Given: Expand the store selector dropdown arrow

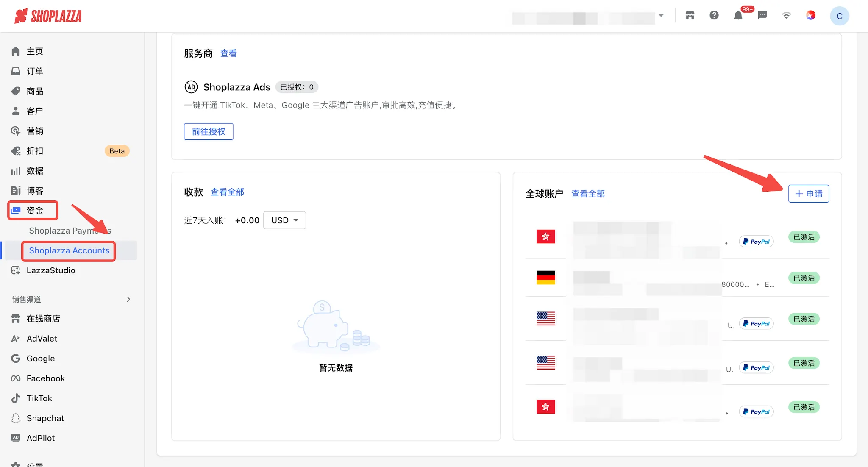Looking at the screenshot, I should coord(661,16).
